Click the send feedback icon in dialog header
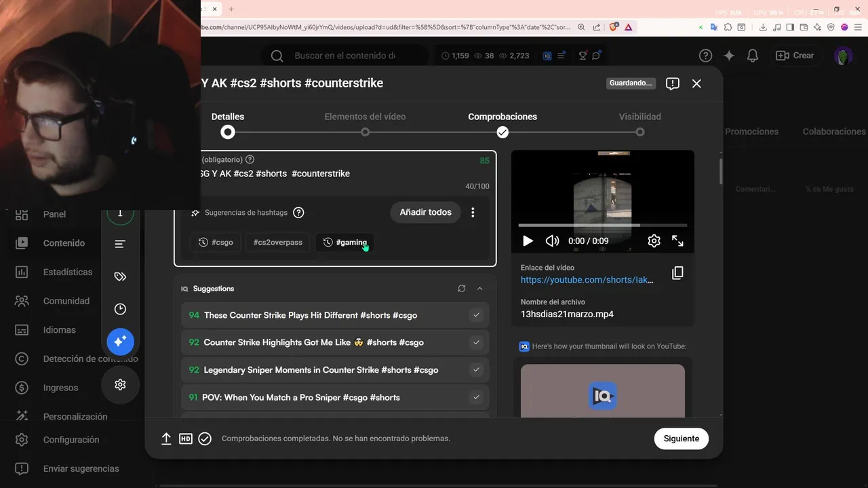This screenshot has width=868, height=488. click(673, 83)
